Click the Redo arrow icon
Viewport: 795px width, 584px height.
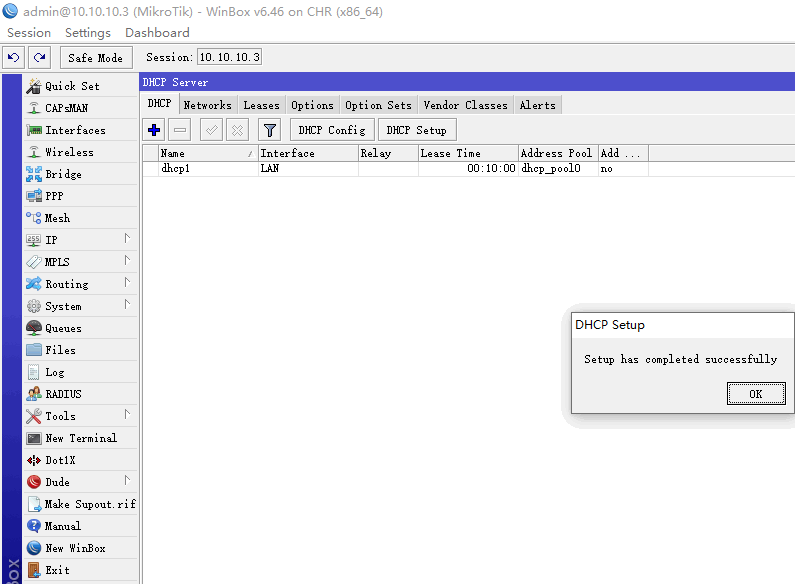click(40, 57)
